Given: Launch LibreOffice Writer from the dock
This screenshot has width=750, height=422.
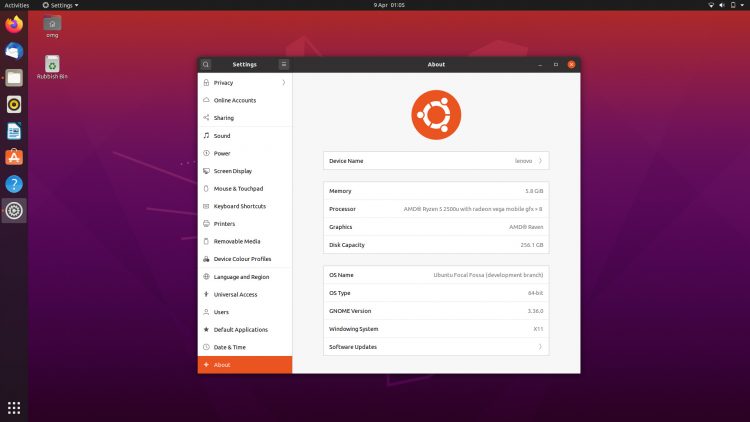Looking at the screenshot, I should (14, 131).
